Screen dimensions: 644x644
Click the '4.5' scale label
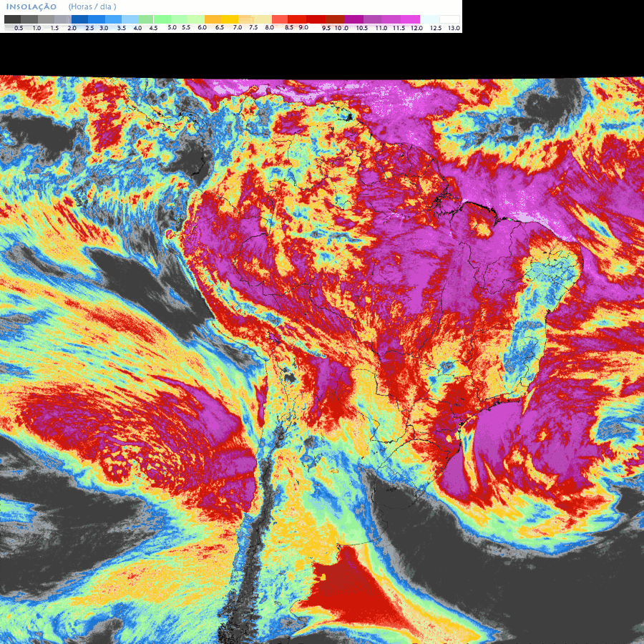(x=153, y=28)
